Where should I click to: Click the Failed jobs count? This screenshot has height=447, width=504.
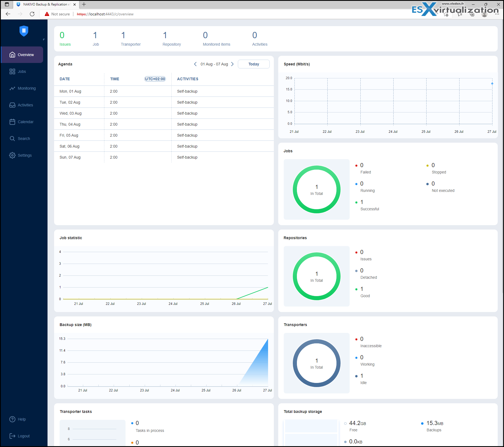362,165
